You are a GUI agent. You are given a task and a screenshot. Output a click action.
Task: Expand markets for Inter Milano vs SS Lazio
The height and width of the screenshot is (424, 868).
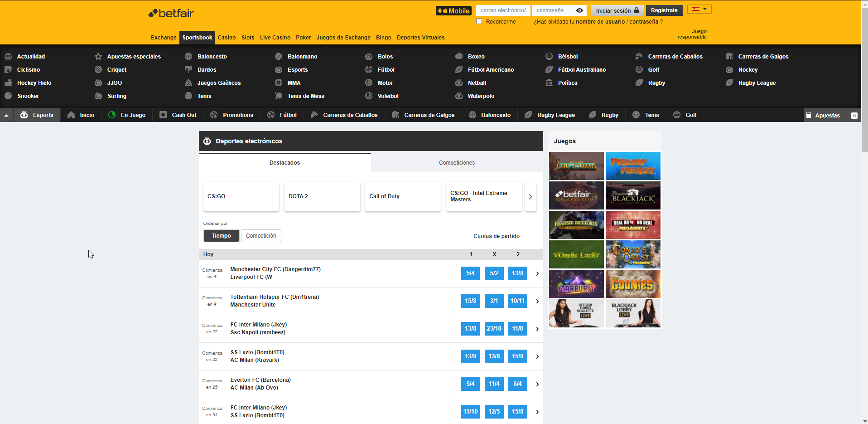click(537, 412)
